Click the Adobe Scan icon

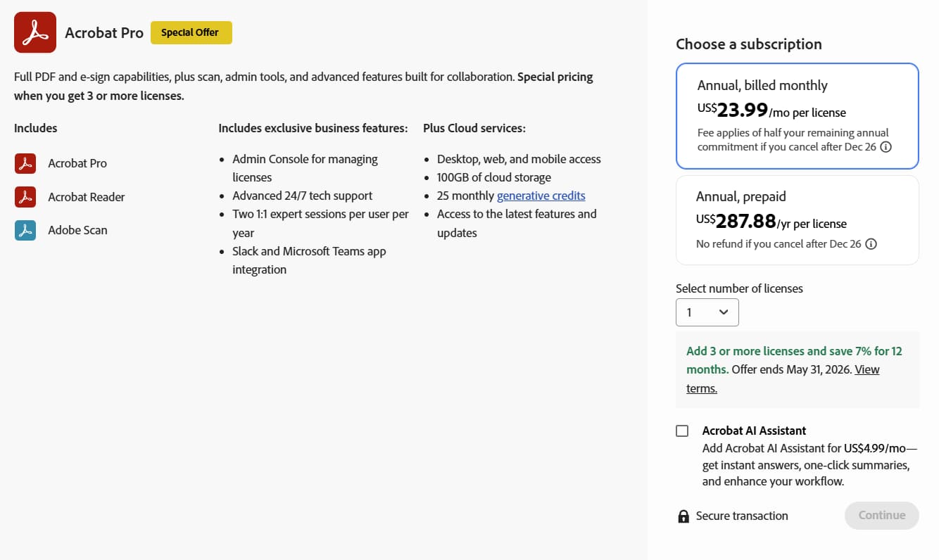point(26,229)
